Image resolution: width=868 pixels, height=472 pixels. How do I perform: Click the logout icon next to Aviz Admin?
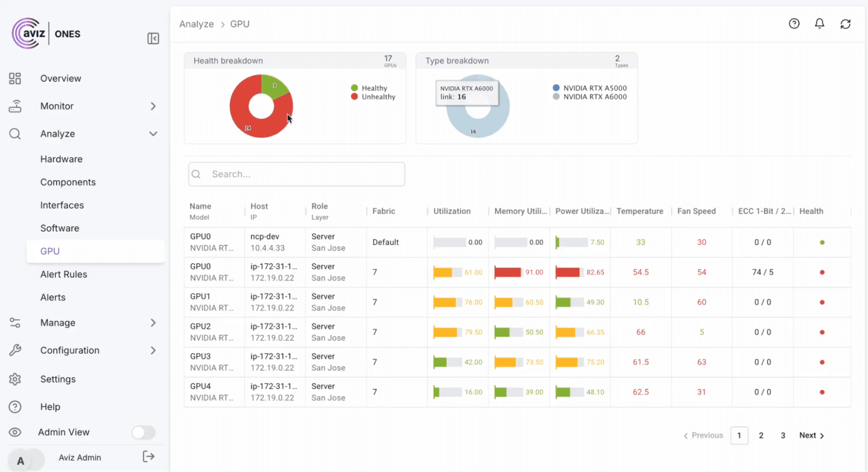point(149,456)
